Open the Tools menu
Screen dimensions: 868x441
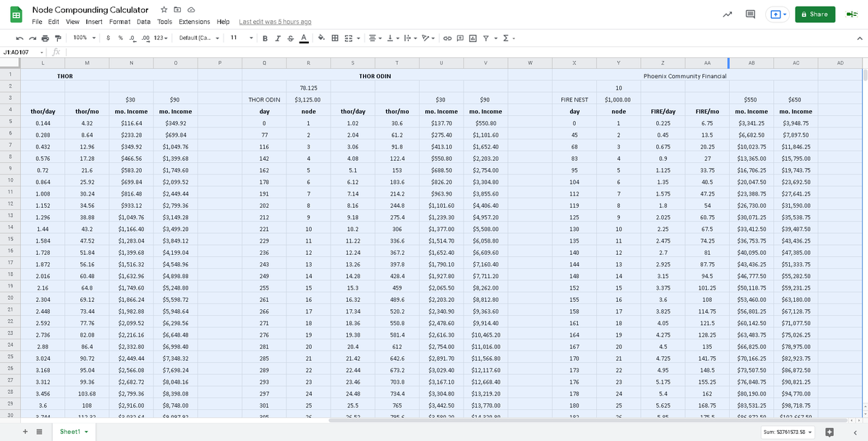(x=165, y=22)
